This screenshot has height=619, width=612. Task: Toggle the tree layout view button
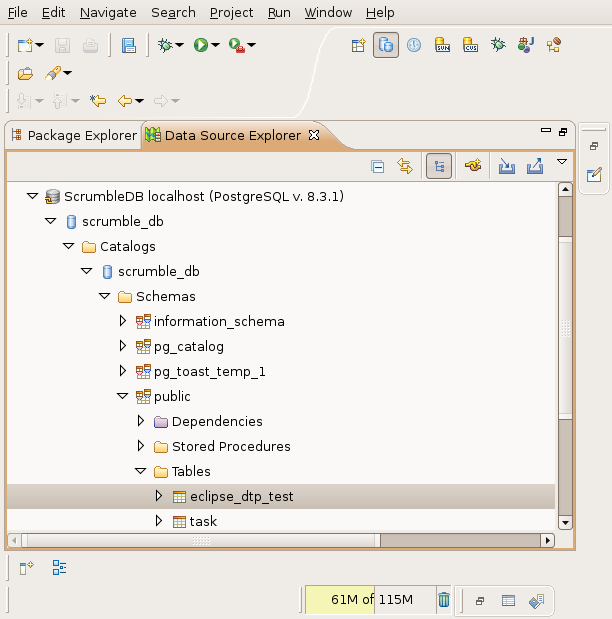[x=439, y=166]
